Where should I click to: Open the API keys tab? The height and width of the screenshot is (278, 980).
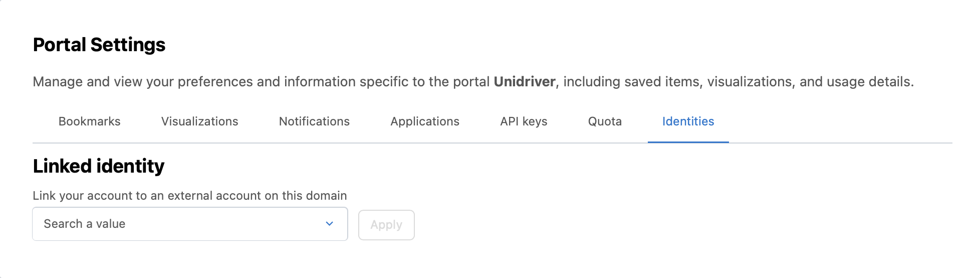tap(524, 121)
